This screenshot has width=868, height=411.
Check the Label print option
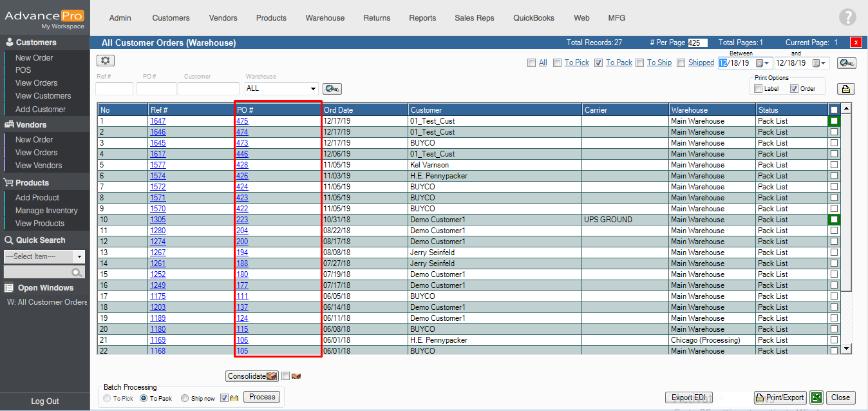[x=759, y=89]
